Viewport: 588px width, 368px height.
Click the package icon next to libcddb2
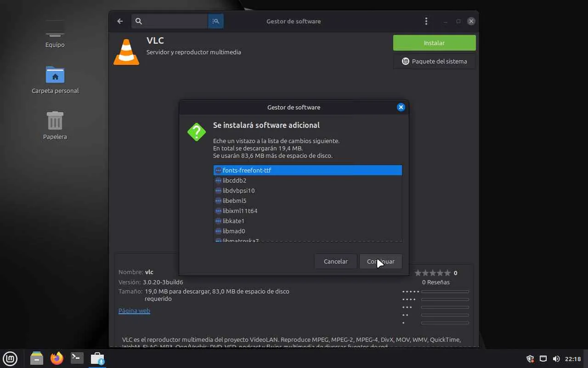tap(218, 180)
